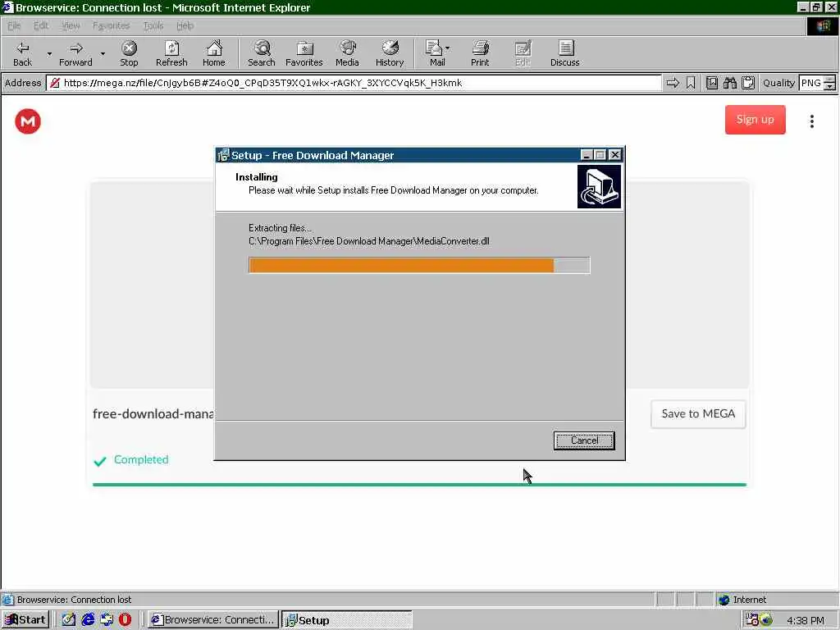The width and height of the screenshot is (840, 630).
Task: Open the File menu
Action: pos(14,25)
